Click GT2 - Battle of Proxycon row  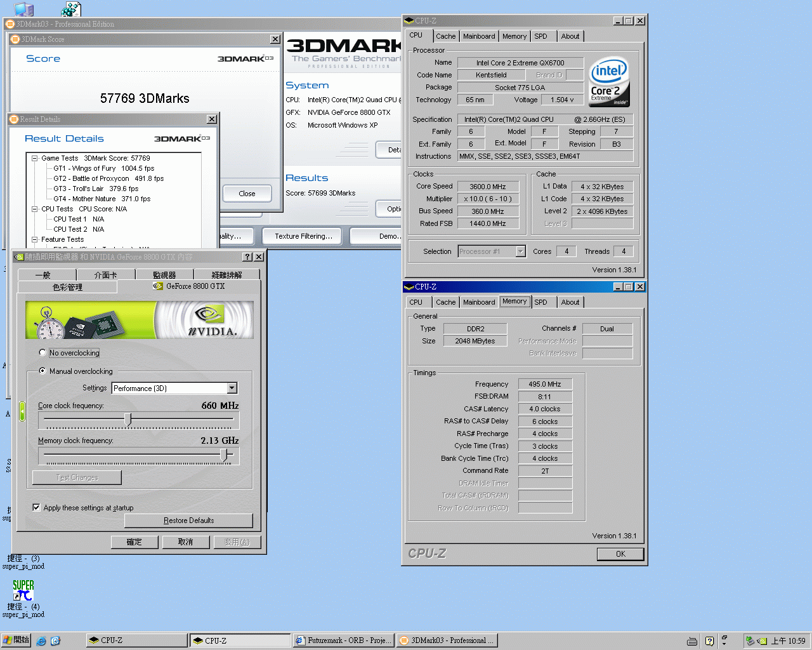coord(108,178)
